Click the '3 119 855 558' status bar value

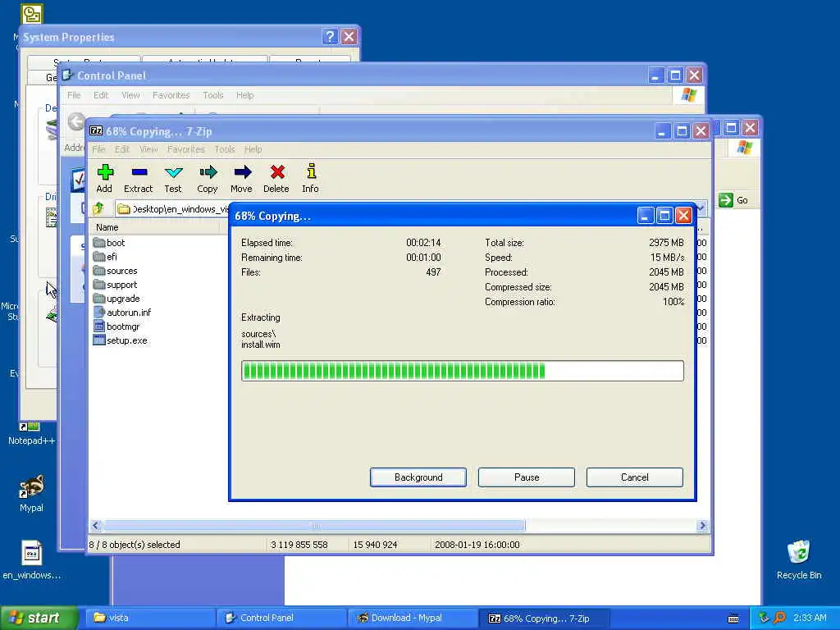coord(299,545)
